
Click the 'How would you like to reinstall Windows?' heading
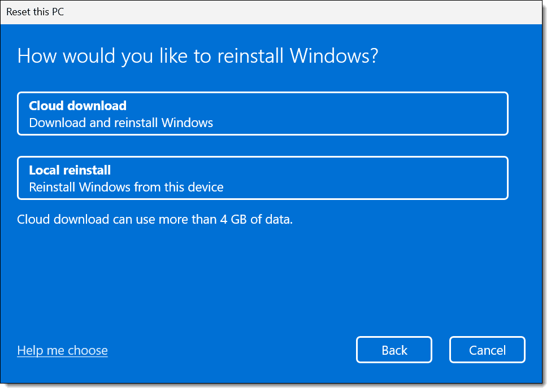tap(198, 56)
